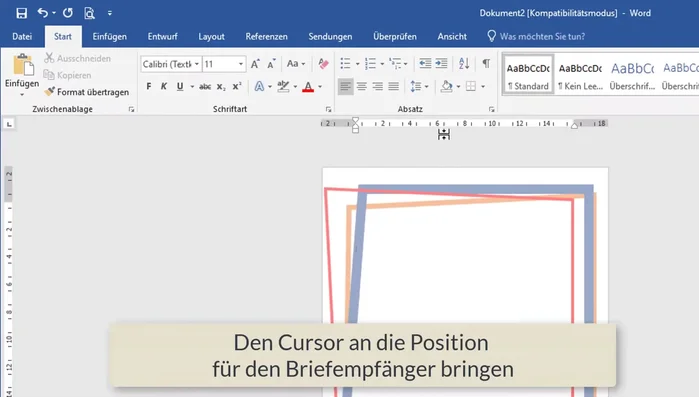The image size is (699, 397).
Task: Click Ausschneiden in the clipboard group
Action: point(77,58)
